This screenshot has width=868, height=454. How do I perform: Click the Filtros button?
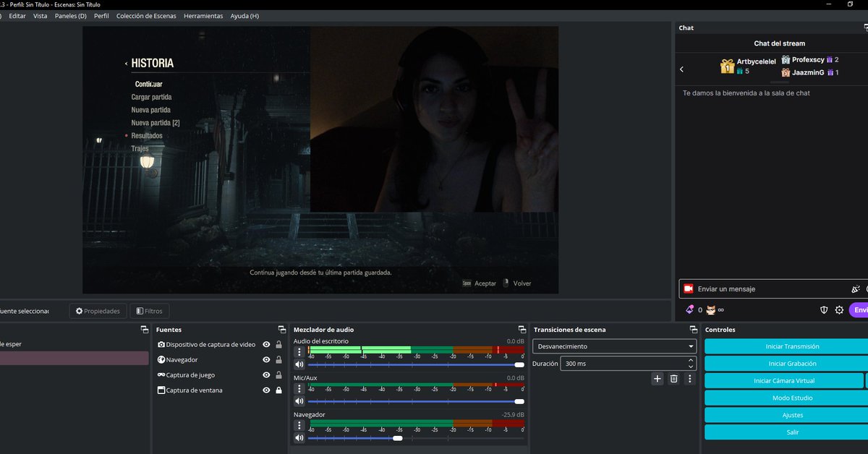(150, 311)
